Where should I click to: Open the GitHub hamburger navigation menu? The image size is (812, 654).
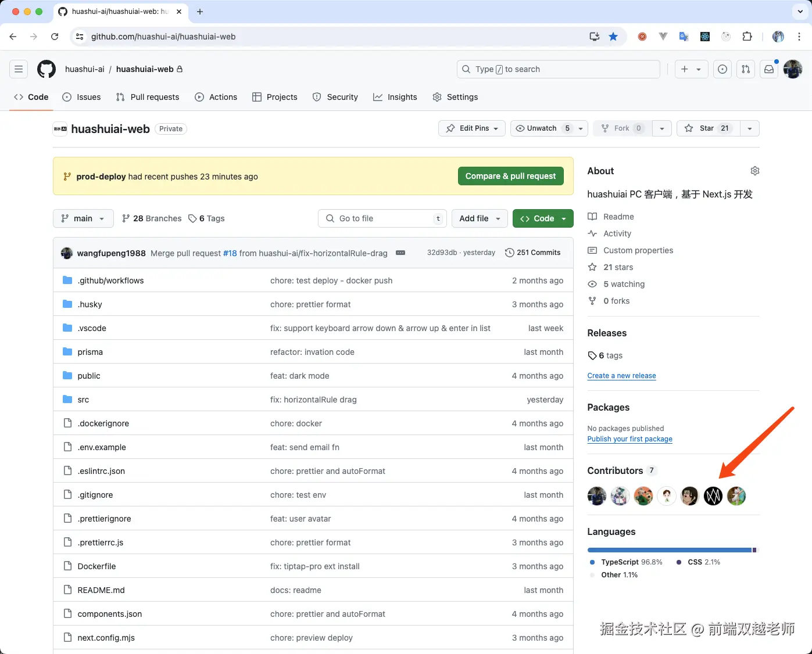(x=19, y=69)
